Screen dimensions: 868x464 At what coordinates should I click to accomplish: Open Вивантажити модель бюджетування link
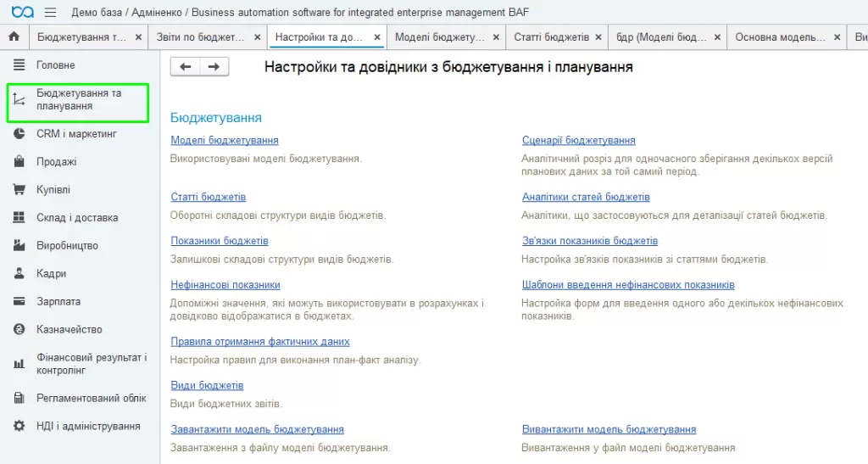click(609, 429)
